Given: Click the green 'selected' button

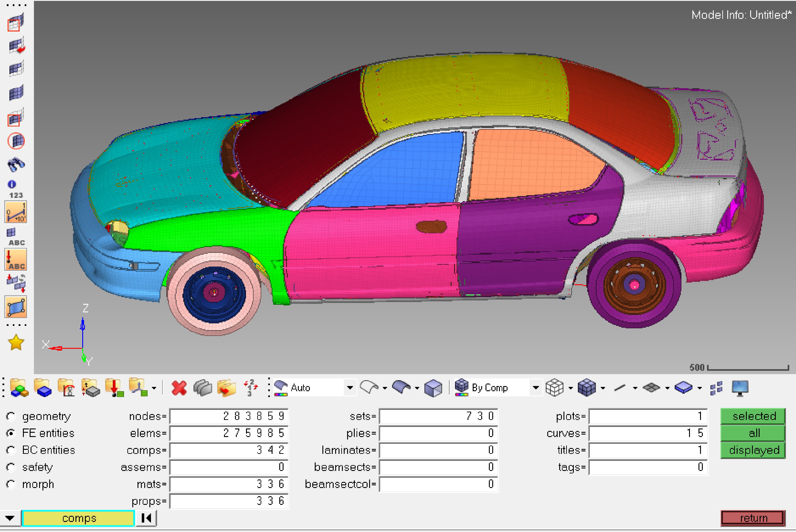Looking at the screenshot, I should point(753,416).
